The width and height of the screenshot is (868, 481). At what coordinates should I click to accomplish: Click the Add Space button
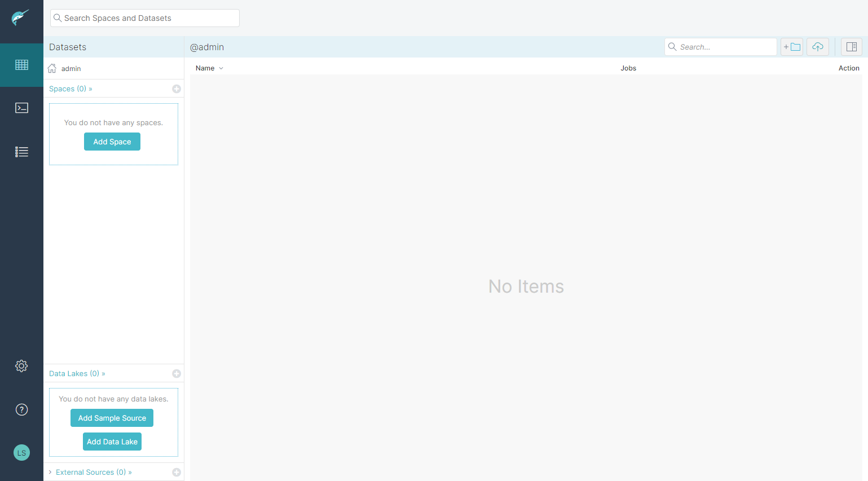point(112,142)
